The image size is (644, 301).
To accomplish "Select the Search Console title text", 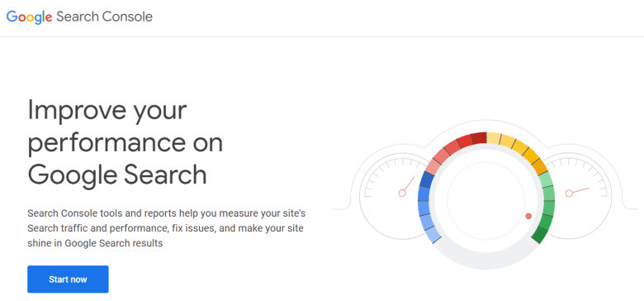I will (x=104, y=17).
